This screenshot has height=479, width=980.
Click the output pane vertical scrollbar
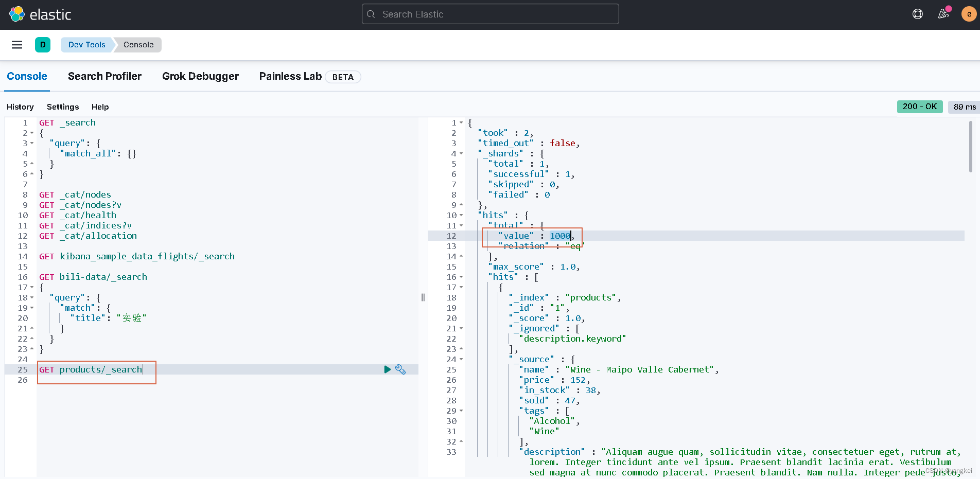[x=971, y=147]
